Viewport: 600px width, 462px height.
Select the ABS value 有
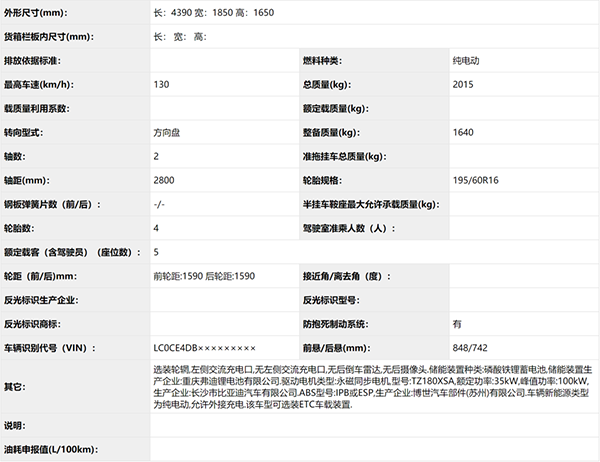457,324
